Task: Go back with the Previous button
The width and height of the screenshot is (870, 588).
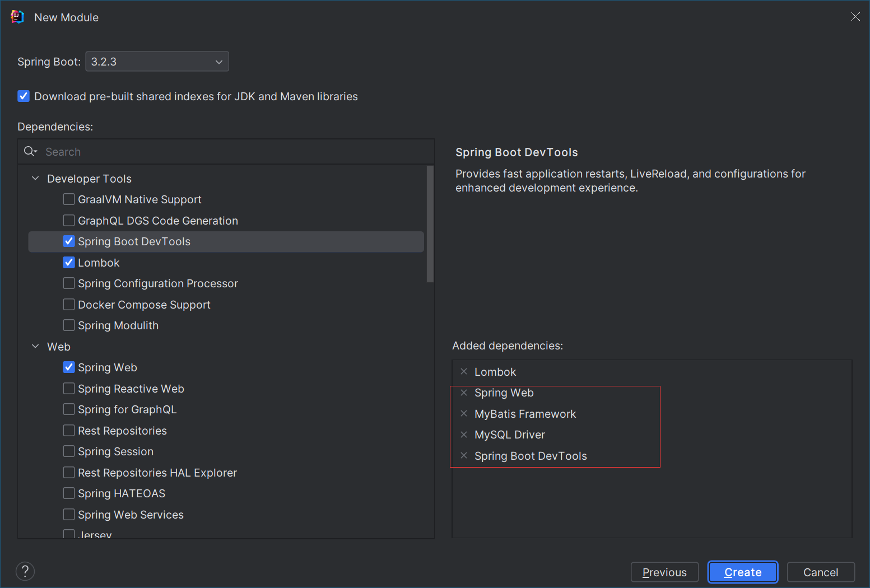Action: coord(664,572)
